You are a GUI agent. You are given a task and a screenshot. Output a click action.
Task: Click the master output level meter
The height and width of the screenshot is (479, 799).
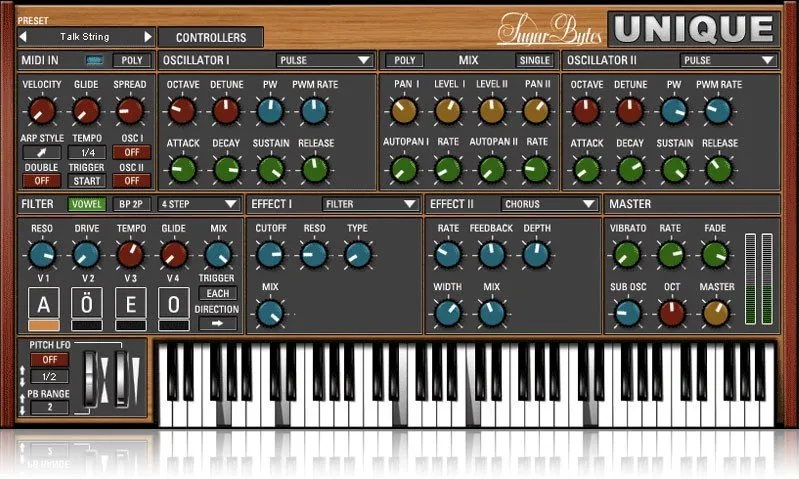pyautogui.click(x=759, y=279)
